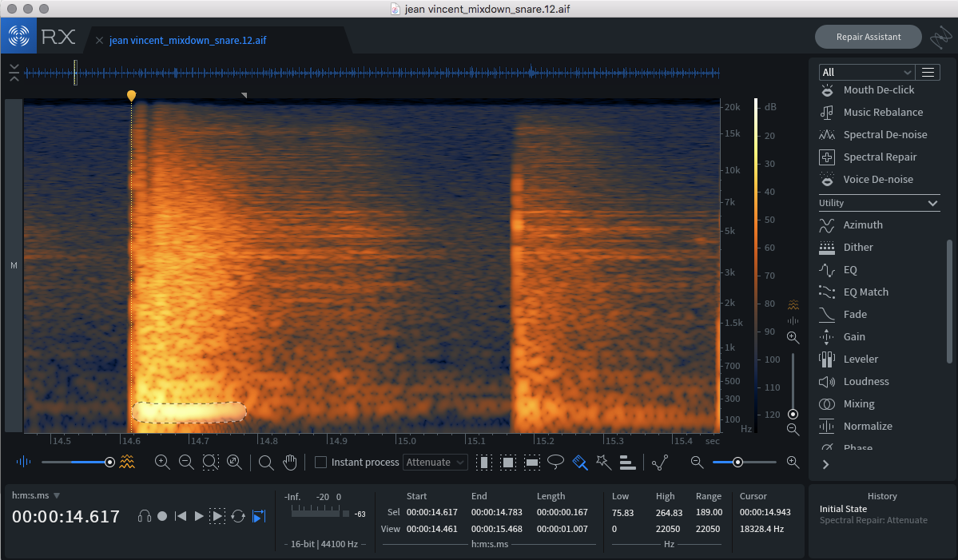Zoom out frequency with the vertical minus magnifier
This screenshot has width=958, height=560.
[793, 429]
